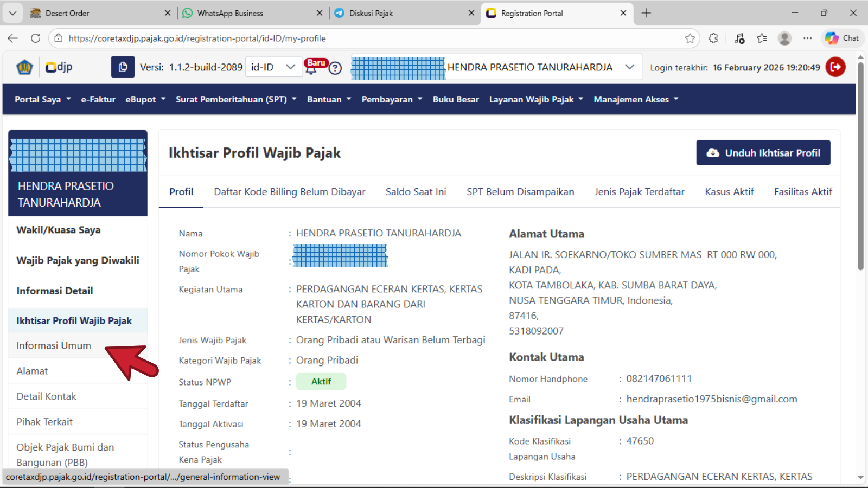Click Unduh Ikhtisar Profil button
This screenshot has height=488, width=868.
[x=763, y=153]
